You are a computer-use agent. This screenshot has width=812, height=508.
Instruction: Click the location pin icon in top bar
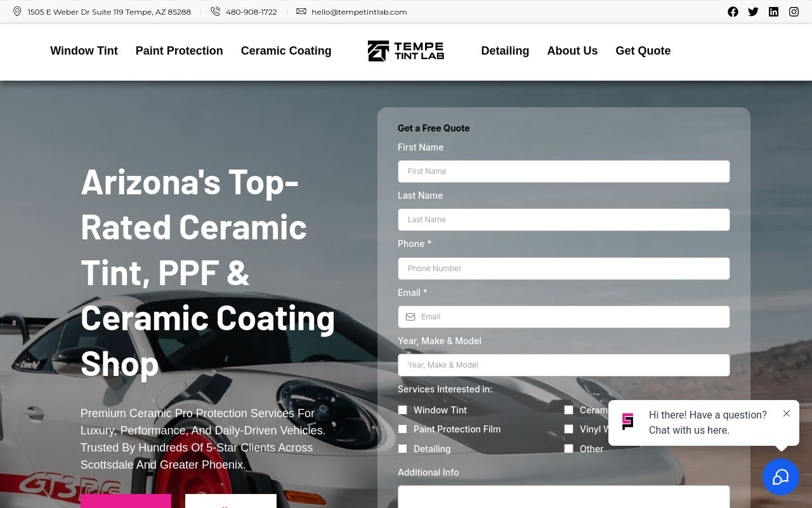tap(17, 11)
